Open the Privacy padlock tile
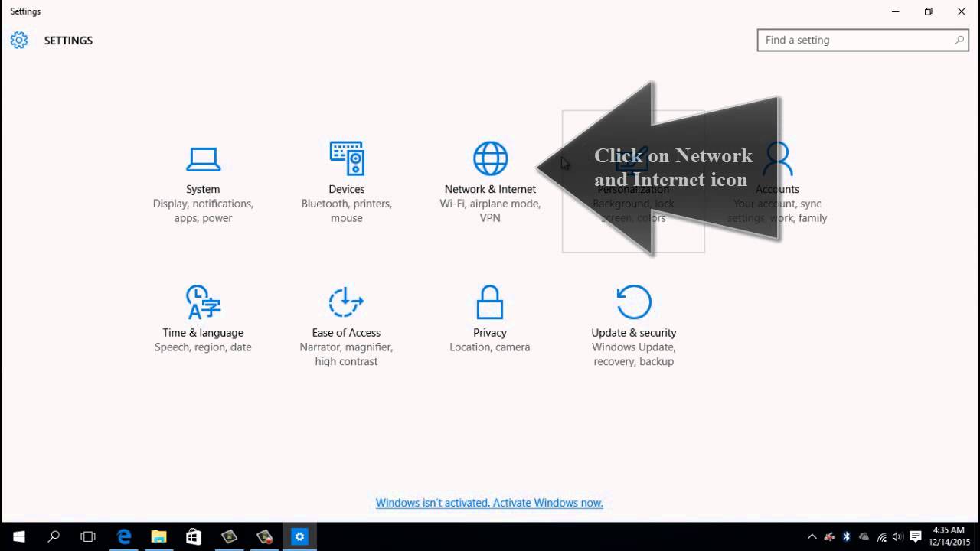The image size is (980, 551). coord(490,318)
